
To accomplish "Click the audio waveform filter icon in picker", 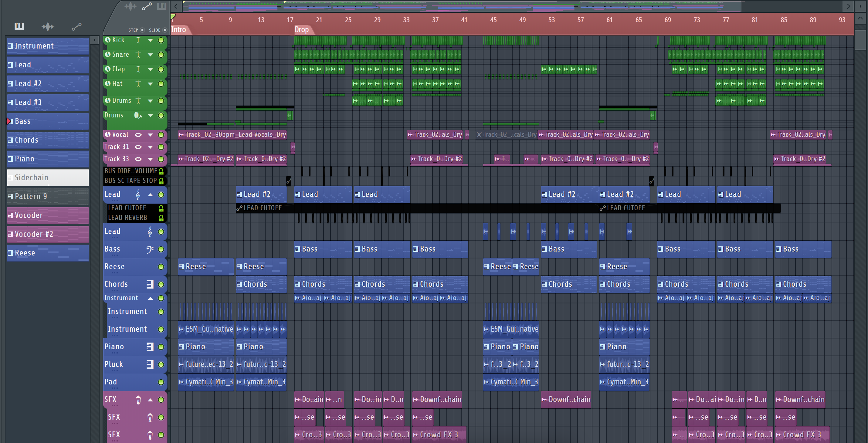I will point(48,26).
